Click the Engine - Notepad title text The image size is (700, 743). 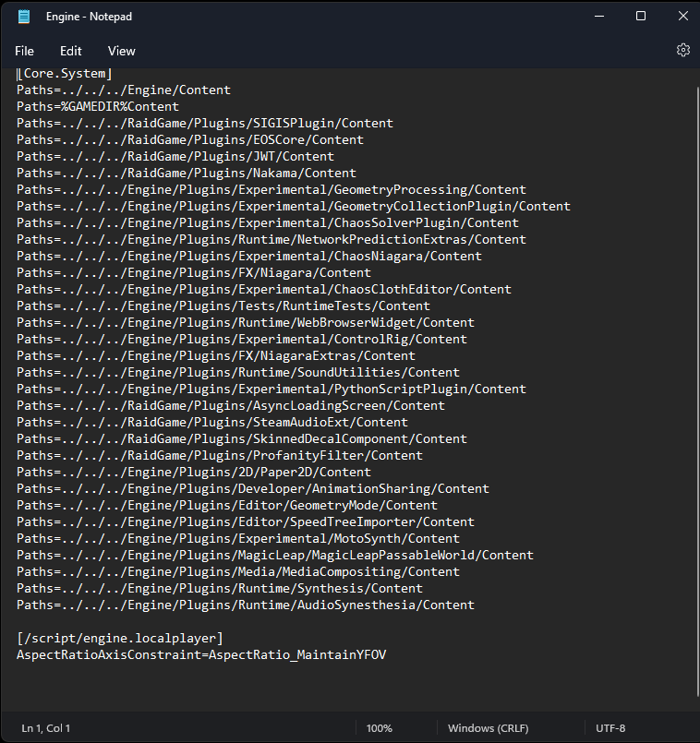click(x=90, y=17)
